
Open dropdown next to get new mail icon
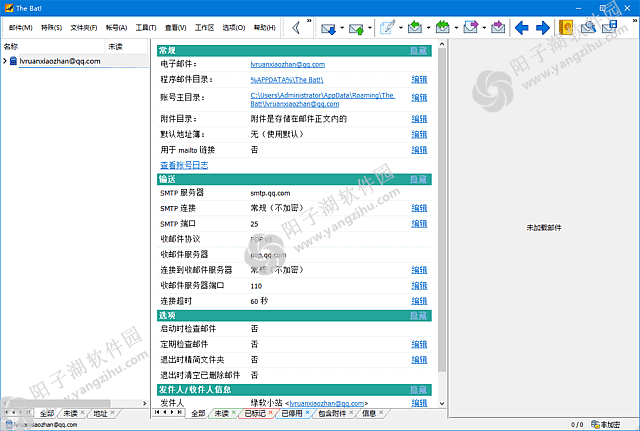tap(342, 28)
